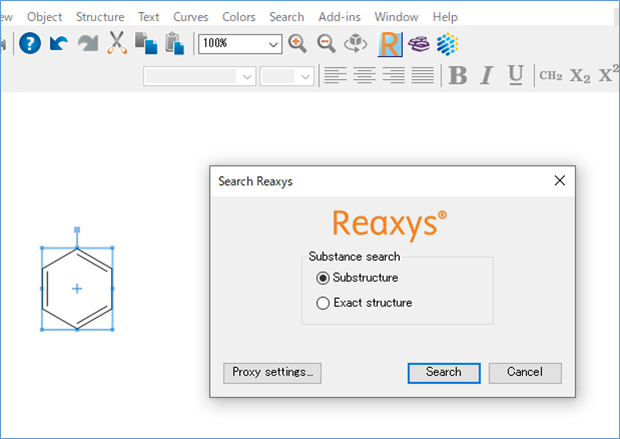Screen dimensions: 620x439
Task: Toggle underline formatting
Action: pos(516,75)
